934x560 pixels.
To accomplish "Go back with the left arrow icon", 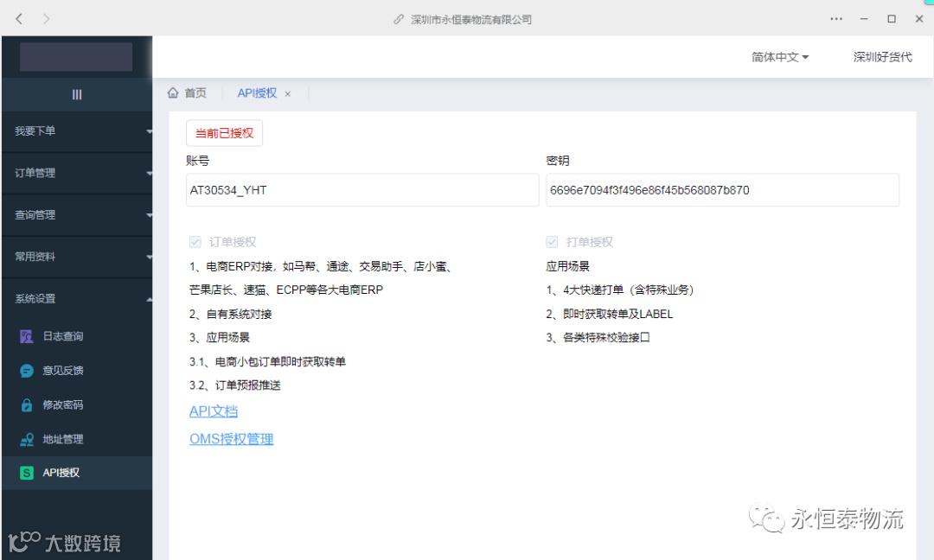I will click(19, 19).
